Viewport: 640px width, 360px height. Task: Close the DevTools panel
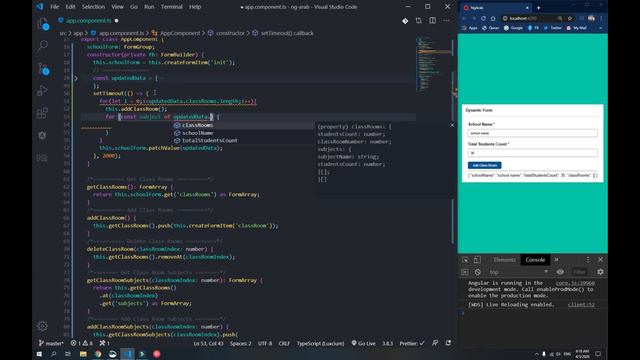tap(600, 260)
